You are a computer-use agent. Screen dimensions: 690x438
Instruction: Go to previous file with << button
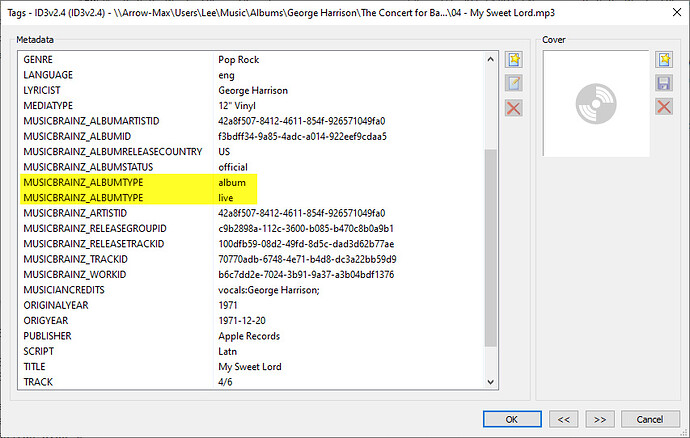click(564, 420)
